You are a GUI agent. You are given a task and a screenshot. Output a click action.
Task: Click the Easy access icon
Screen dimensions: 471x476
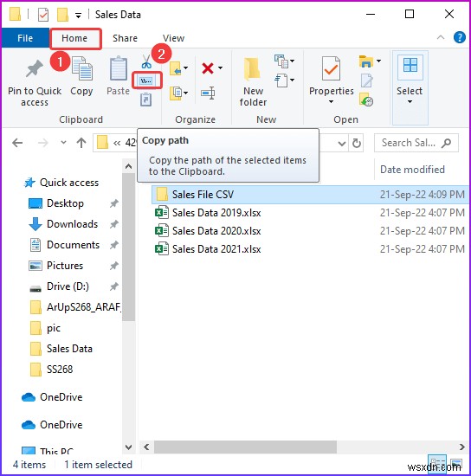[x=281, y=80]
